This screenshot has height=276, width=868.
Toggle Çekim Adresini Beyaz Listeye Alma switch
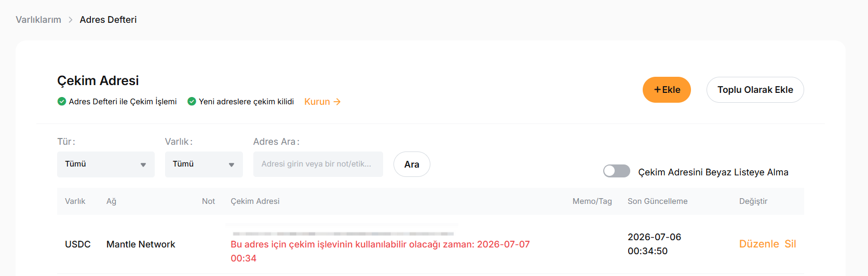tap(617, 171)
